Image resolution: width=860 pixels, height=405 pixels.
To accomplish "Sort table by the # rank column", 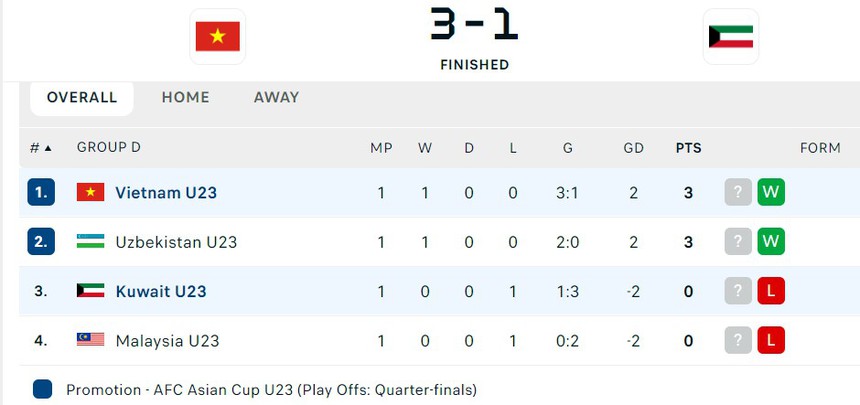I will (x=40, y=148).
